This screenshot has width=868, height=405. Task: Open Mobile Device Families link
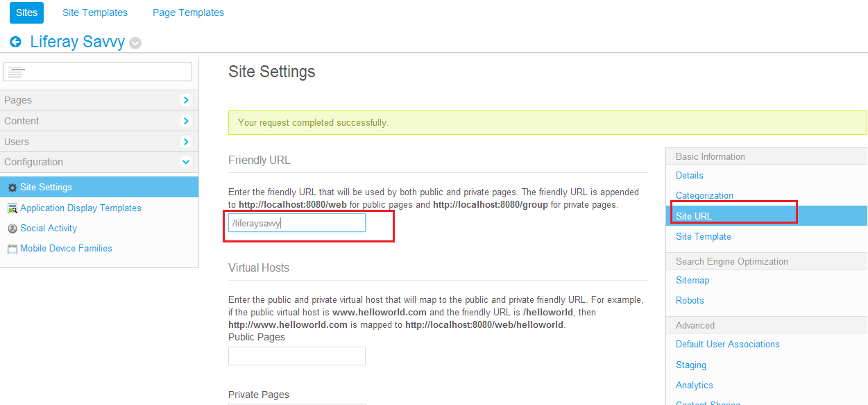pyautogui.click(x=66, y=248)
